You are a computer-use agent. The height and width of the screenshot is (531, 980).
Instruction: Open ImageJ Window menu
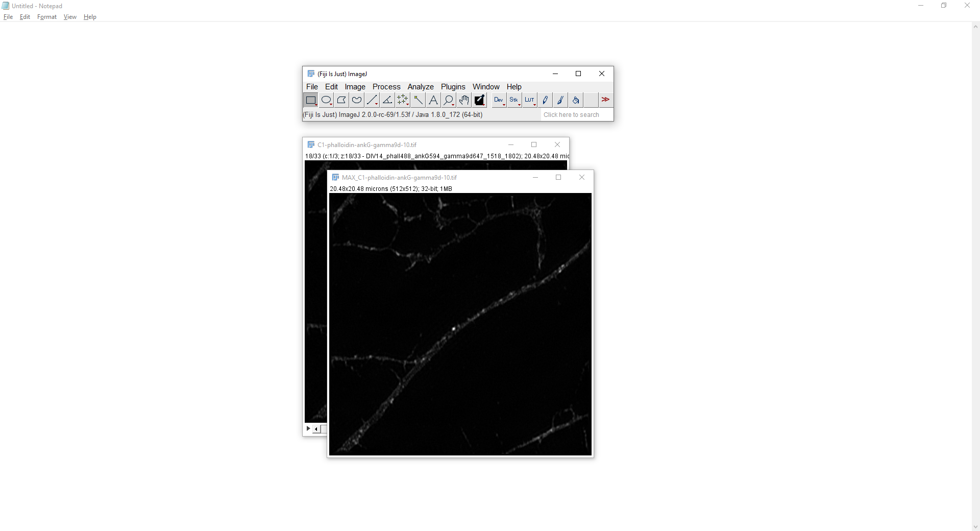(x=486, y=87)
